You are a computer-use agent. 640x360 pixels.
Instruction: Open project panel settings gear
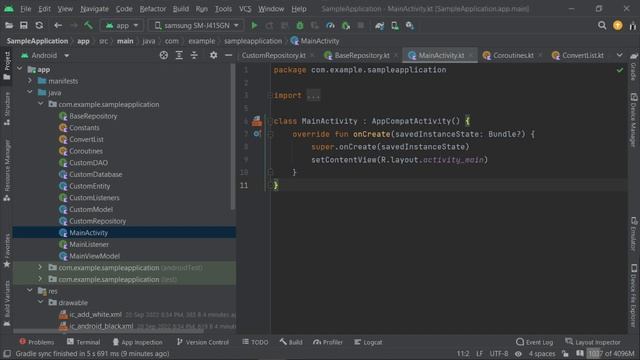coord(213,55)
